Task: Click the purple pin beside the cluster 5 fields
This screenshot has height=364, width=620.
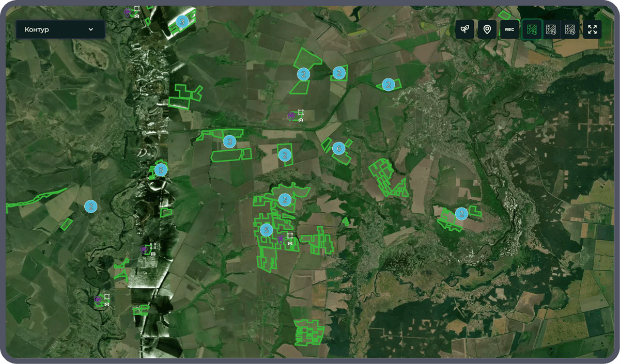Action: [x=281, y=239]
